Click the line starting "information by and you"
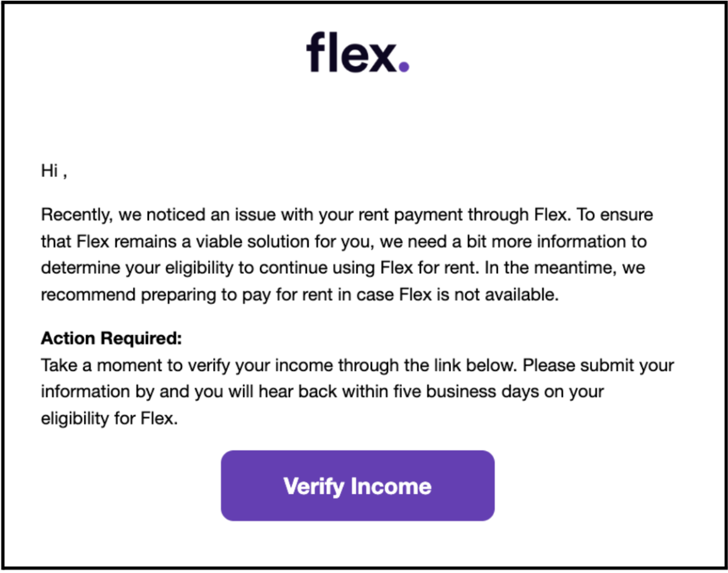 pyautogui.click(x=322, y=392)
